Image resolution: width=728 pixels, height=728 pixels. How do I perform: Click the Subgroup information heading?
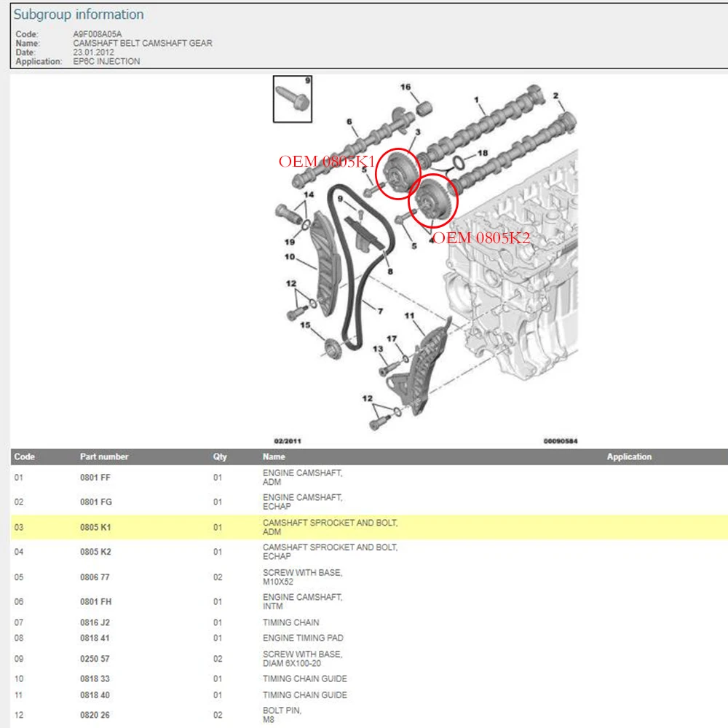(x=79, y=15)
